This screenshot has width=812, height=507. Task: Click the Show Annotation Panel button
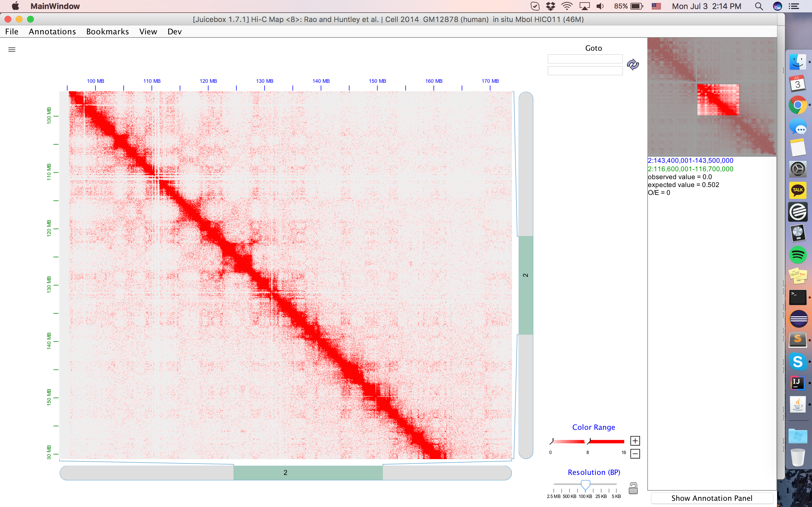point(712,498)
